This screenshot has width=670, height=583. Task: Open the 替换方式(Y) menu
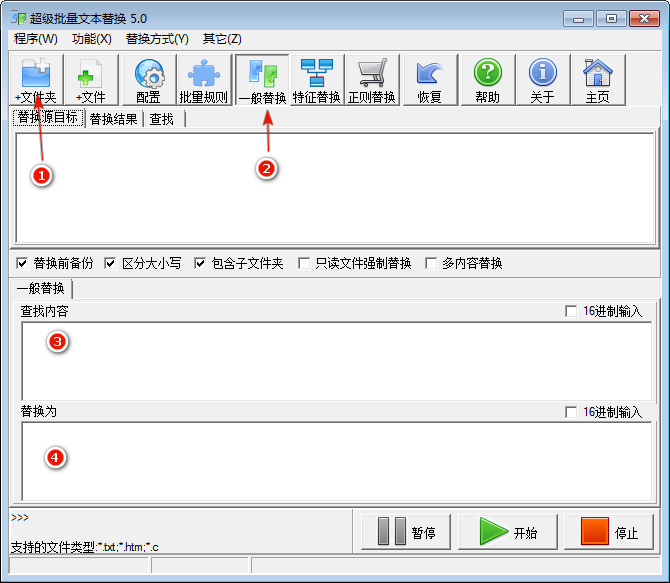click(157, 39)
